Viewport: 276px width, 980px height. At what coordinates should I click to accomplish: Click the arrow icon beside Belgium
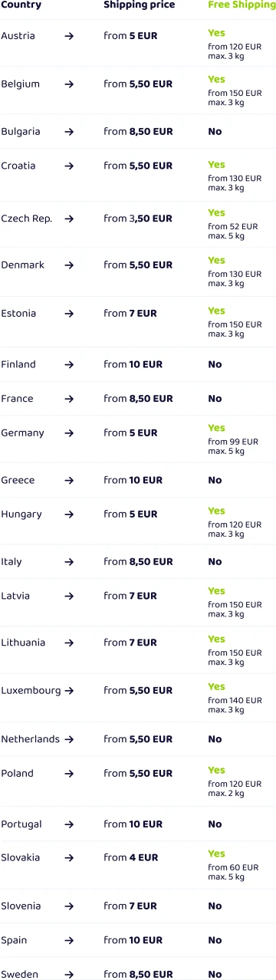pyautogui.click(x=69, y=84)
